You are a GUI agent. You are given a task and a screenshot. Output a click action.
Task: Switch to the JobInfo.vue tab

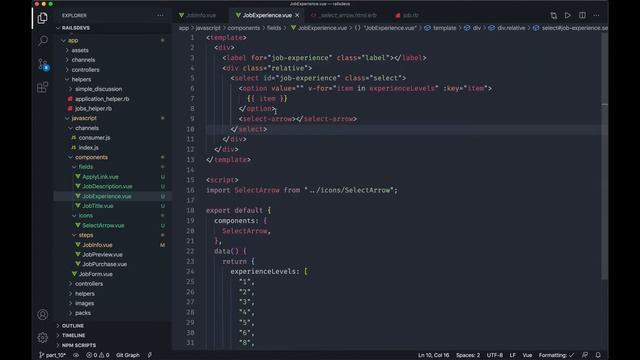coord(200,16)
